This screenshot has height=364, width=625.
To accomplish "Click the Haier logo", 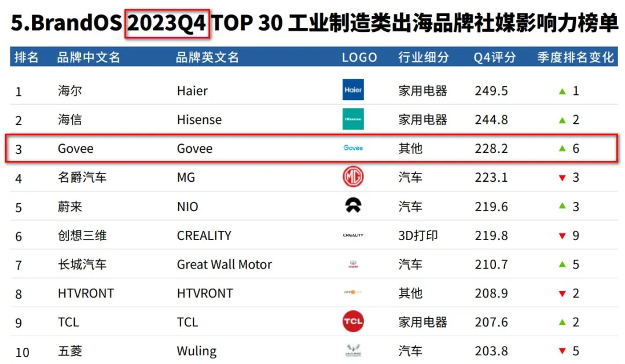I will coord(353,90).
